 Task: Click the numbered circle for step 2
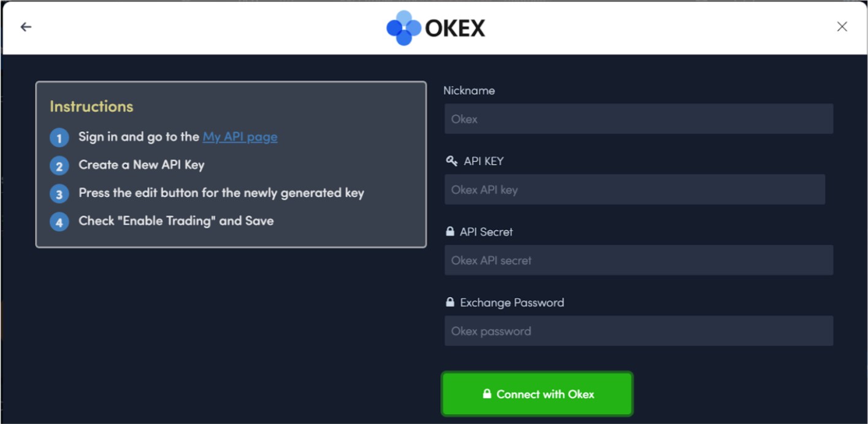pyautogui.click(x=59, y=166)
